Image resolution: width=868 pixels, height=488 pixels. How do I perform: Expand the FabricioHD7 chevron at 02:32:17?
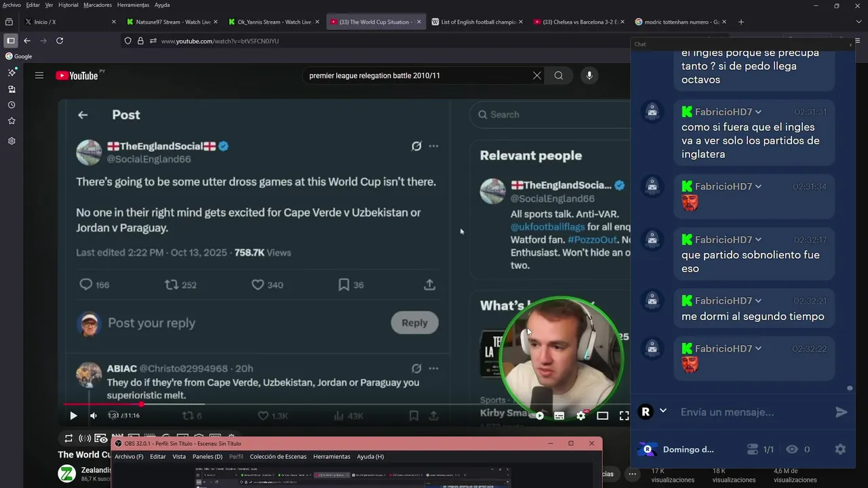pyautogui.click(x=758, y=240)
